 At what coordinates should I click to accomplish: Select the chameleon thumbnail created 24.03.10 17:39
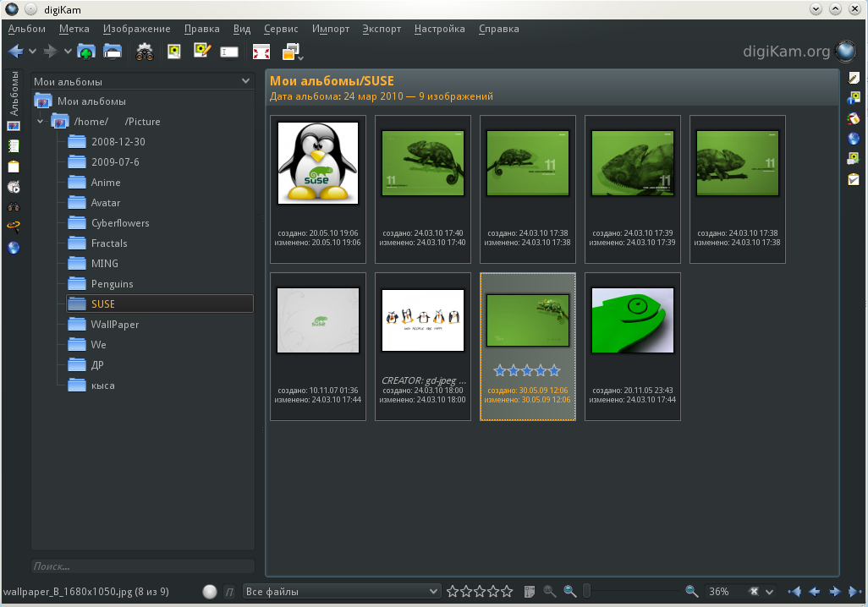[633, 163]
